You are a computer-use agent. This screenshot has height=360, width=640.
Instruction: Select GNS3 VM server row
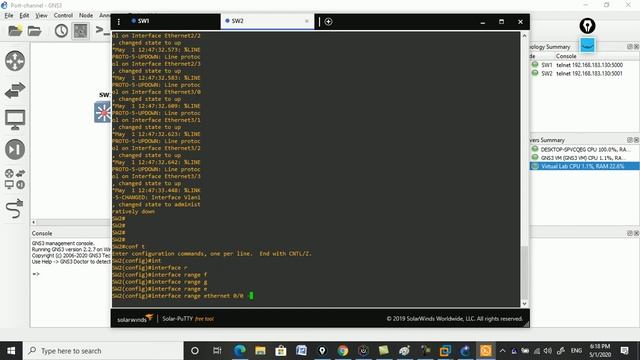click(x=584, y=158)
